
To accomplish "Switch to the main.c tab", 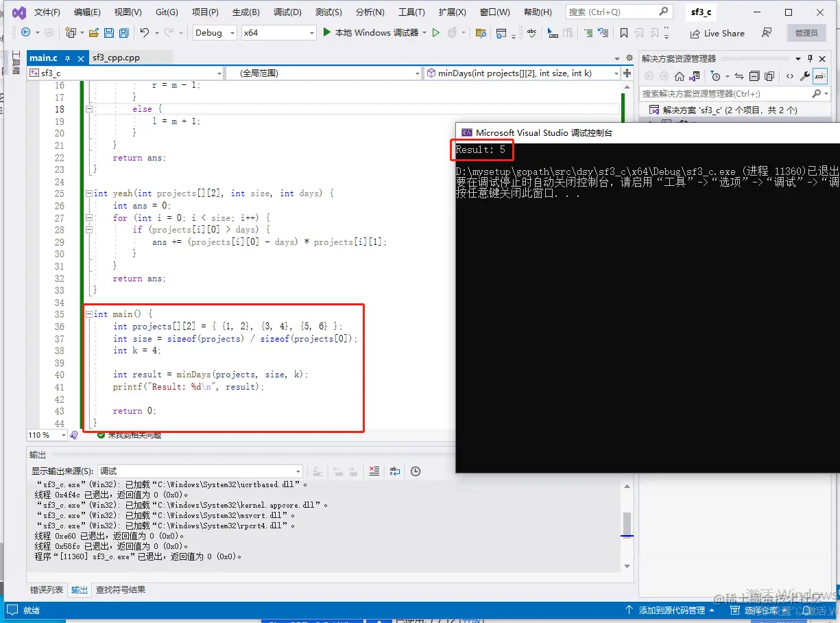I will pos(43,58).
